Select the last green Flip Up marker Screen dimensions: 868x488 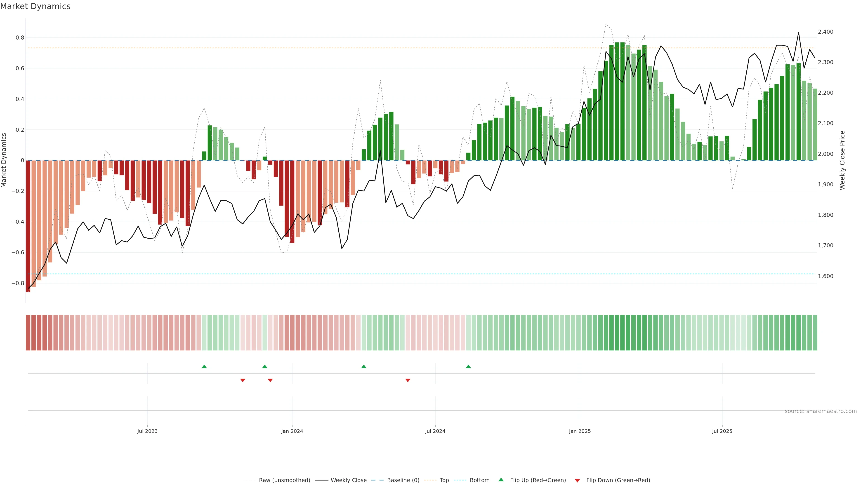click(468, 366)
